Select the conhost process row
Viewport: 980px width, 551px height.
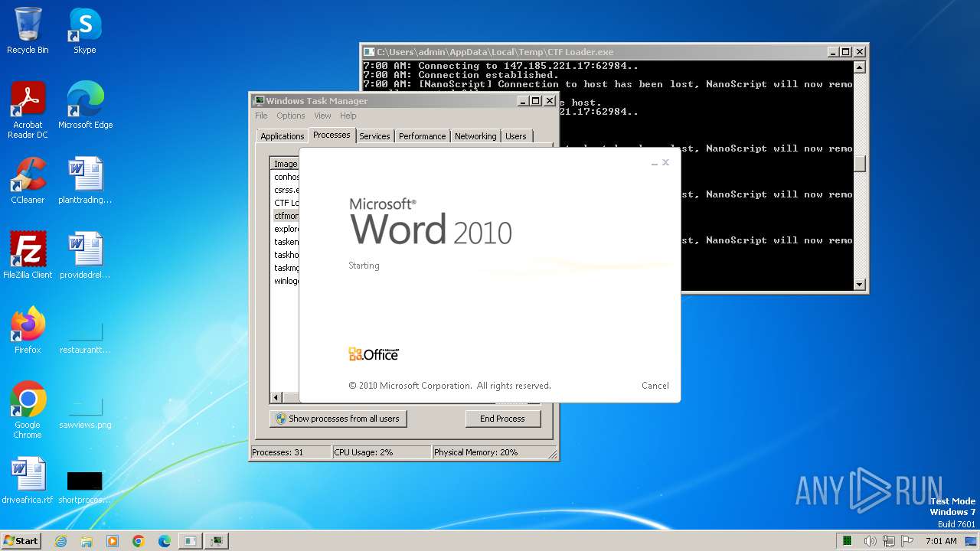286,177
